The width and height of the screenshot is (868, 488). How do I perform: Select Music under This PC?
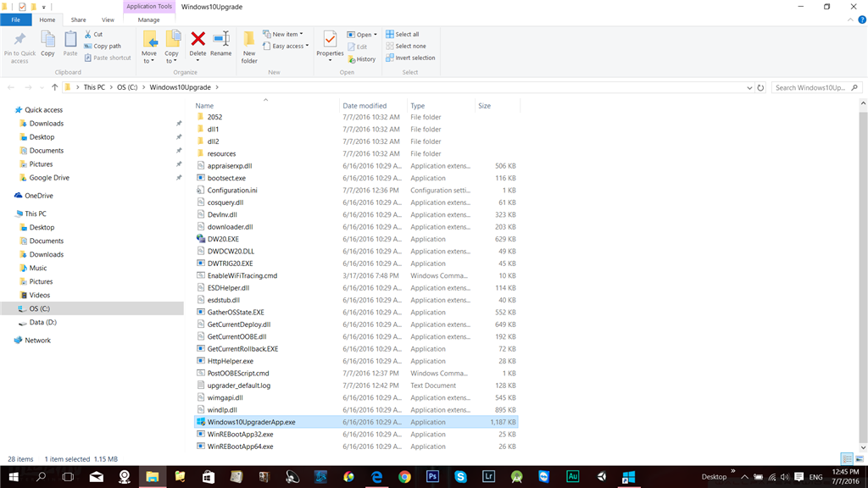point(37,268)
